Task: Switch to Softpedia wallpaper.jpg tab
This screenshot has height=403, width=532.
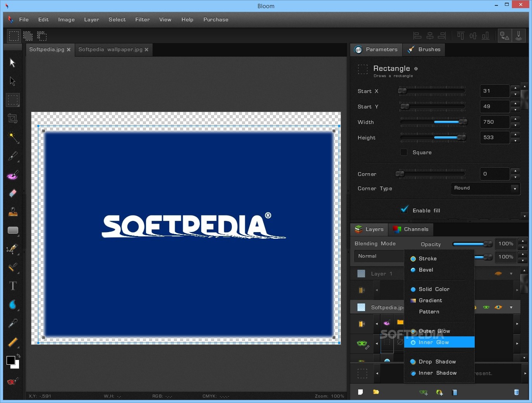Action: point(110,50)
